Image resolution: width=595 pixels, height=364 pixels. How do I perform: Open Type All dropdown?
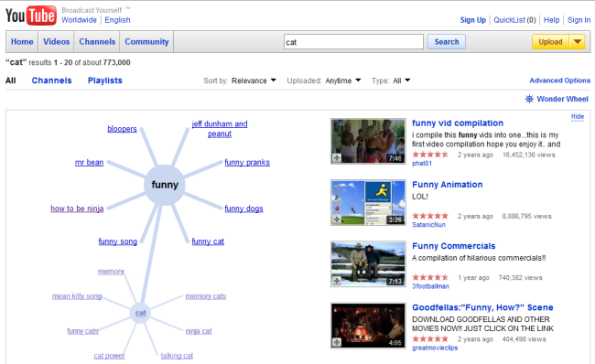tap(402, 80)
